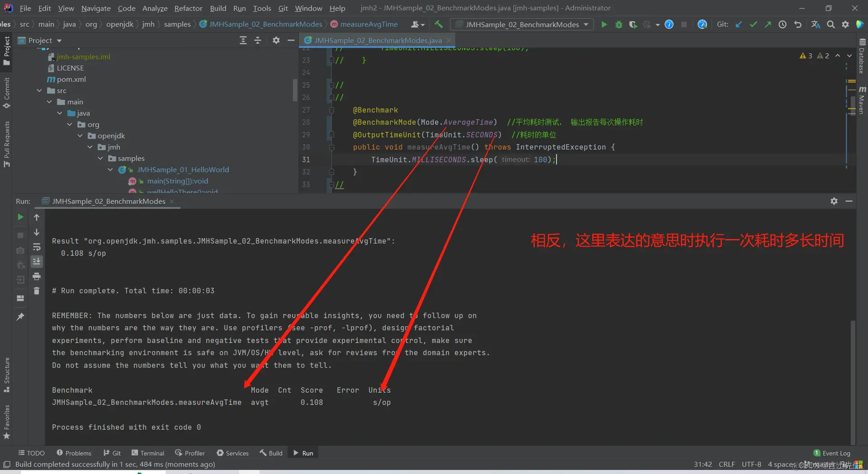Click the Git Commit checkmark icon
The image size is (868, 474).
coord(753,24)
